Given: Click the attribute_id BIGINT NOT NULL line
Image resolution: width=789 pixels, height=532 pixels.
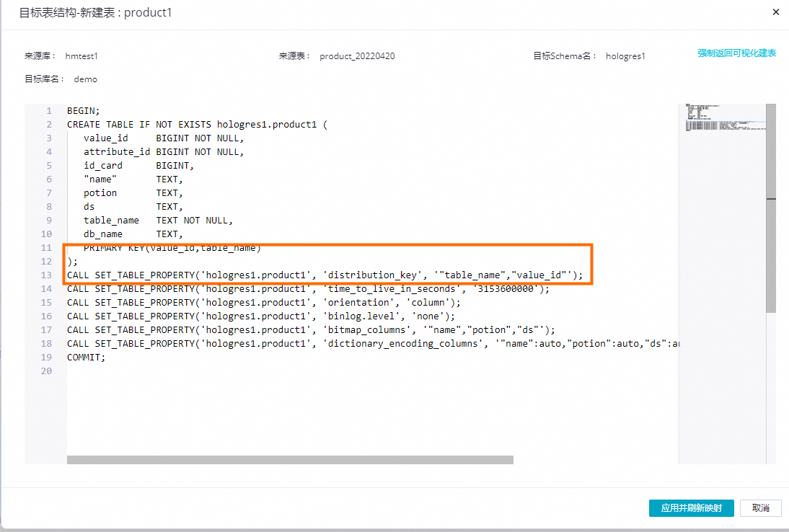Looking at the screenshot, I should [x=164, y=152].
